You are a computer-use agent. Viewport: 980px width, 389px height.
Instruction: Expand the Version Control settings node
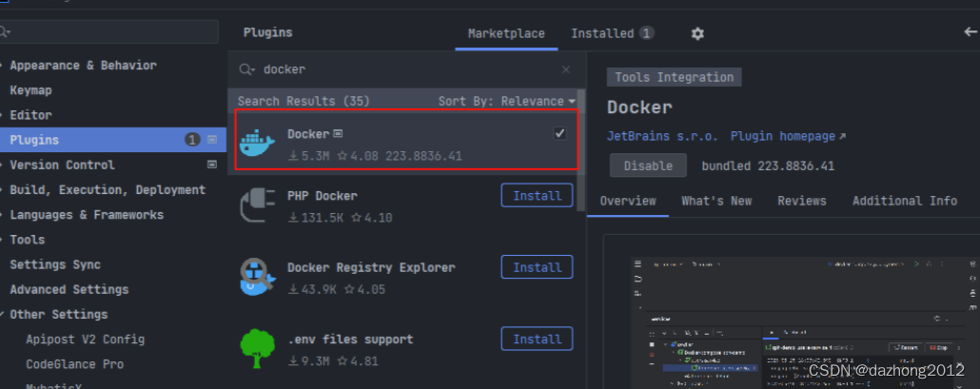click(x=2, y=165)
